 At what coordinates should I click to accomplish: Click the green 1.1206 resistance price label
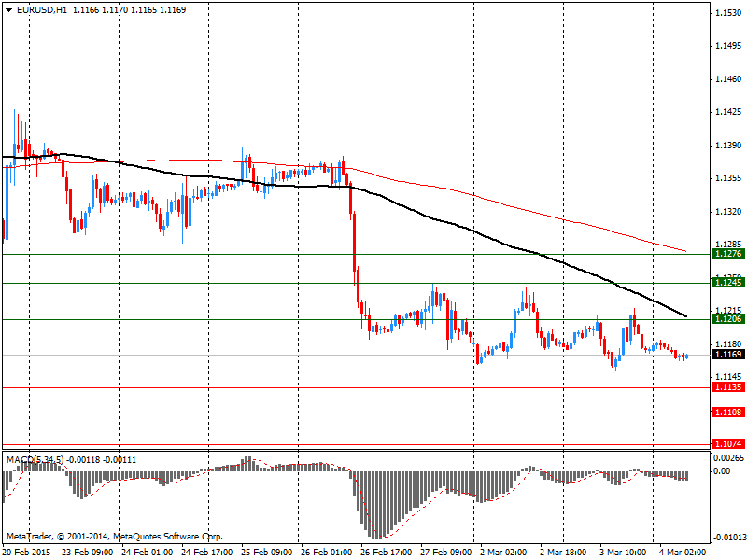click(x=728, y=319)
